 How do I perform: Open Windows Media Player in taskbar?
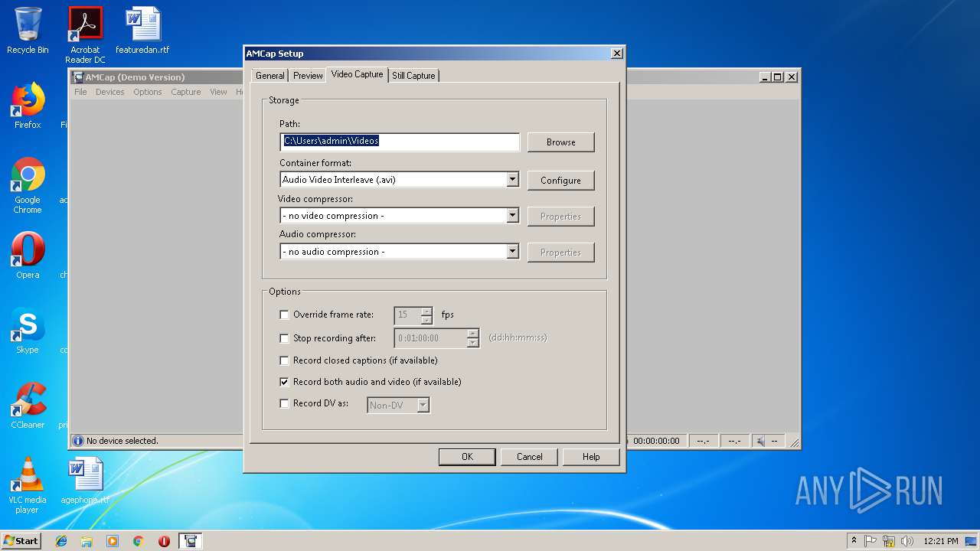[113, 541]
